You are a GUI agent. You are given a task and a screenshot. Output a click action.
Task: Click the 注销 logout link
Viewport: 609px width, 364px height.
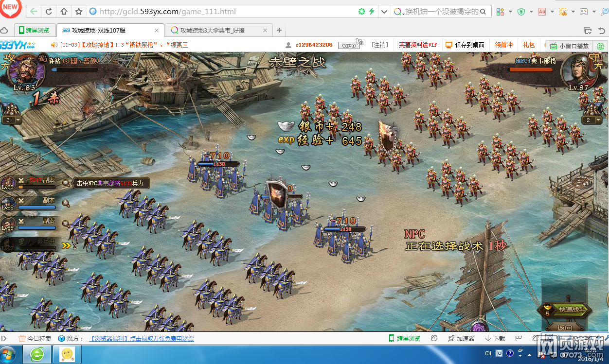tap(379, 45)
